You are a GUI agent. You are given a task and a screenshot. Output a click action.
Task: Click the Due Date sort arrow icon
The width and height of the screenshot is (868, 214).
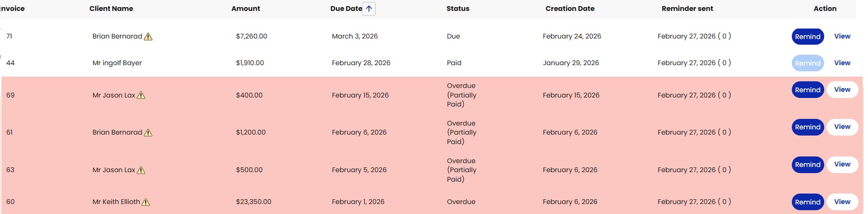pos(369,9)
